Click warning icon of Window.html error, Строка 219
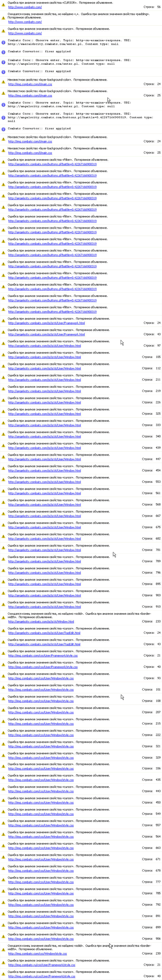The image size is (162, 980). 3,389
